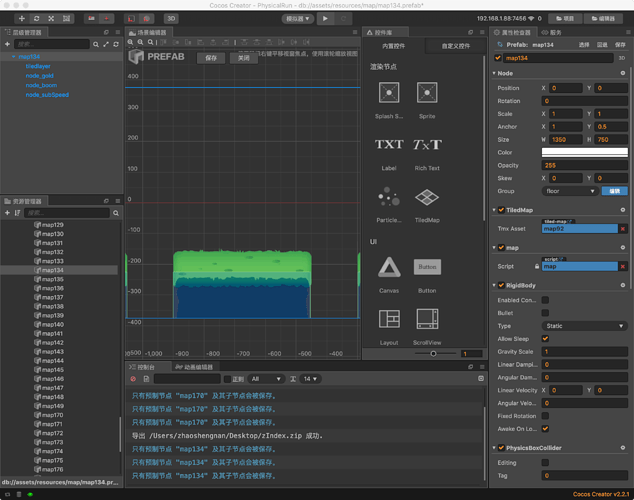Click the ScrollView UI node icon

click(x=427, y=319)
